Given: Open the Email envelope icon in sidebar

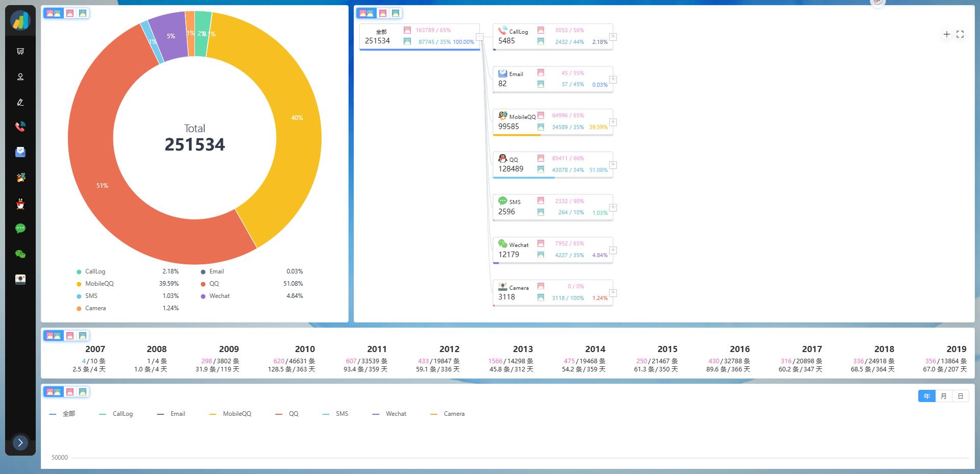Looking at the screenshot, I should pos(20,152).
